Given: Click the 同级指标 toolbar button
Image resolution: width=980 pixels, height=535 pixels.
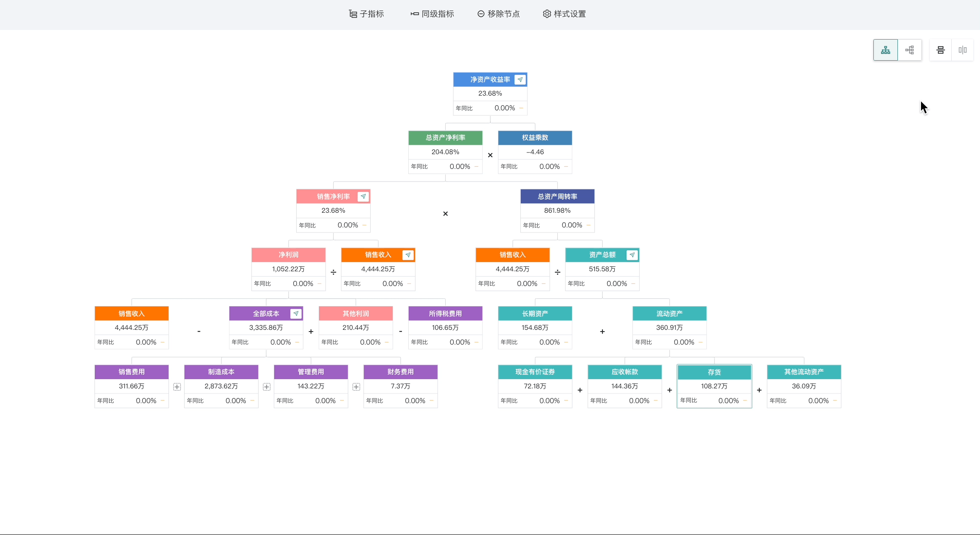Looking at the screenshot, I should (432, 14).
